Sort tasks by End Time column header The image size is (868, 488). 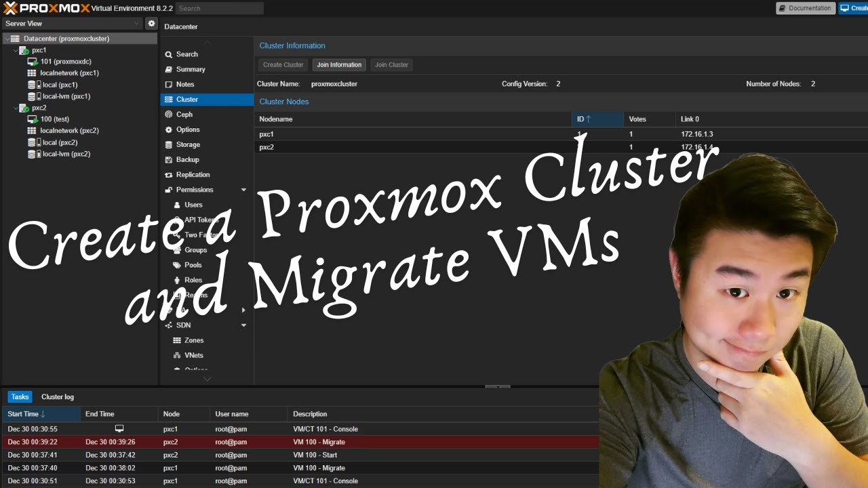[x=119, y=413]
